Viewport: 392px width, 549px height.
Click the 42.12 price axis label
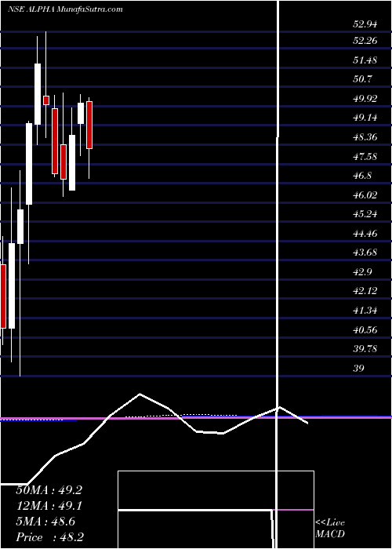[x=365, y=291]
